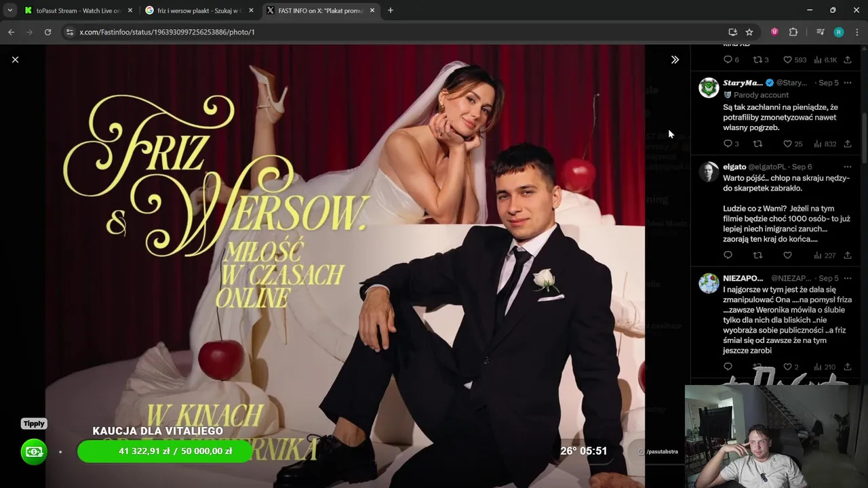Go back to the previous page
The image size is (868, 488).
click(x=11, y=32)
